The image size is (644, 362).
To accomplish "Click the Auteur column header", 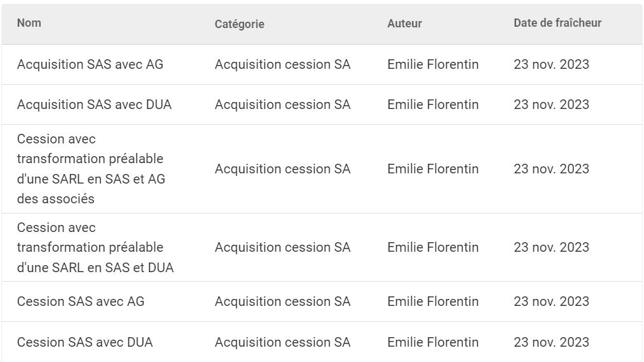I will [404, 24].
